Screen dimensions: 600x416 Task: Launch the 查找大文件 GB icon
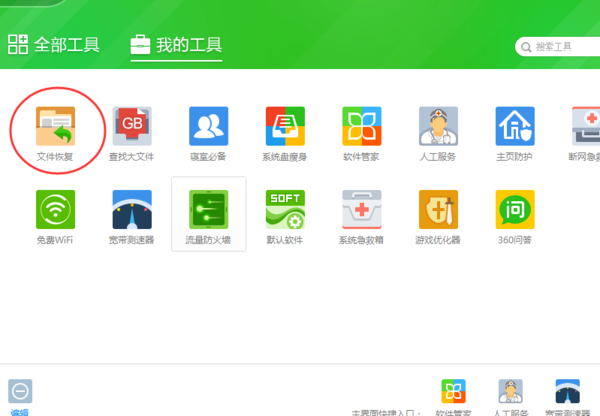point(132,126)
